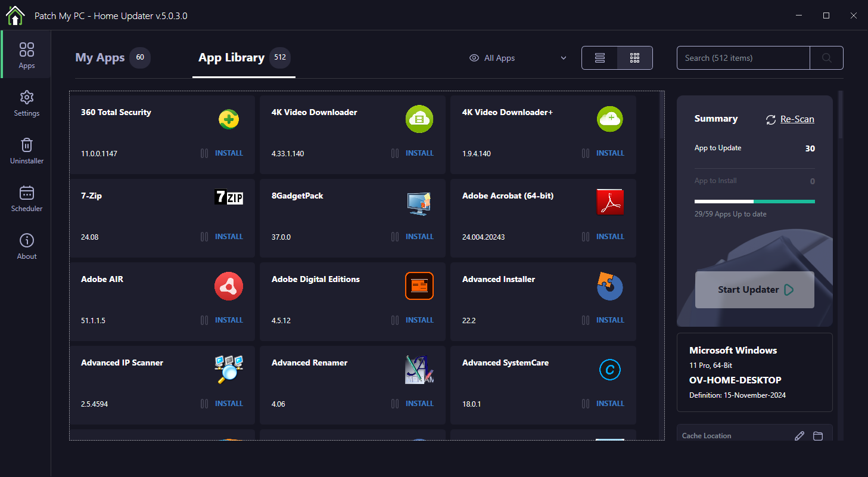Click the 360 Total Security app icon
The image size is (868, 477).
(x=229, y=120)
